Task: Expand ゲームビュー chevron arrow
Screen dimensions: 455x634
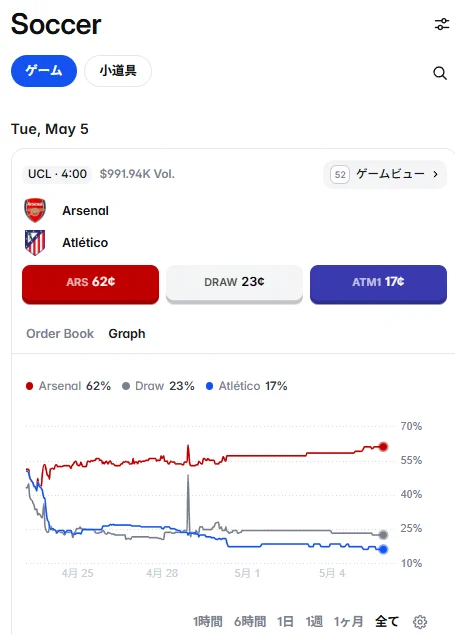Action: 435,174
